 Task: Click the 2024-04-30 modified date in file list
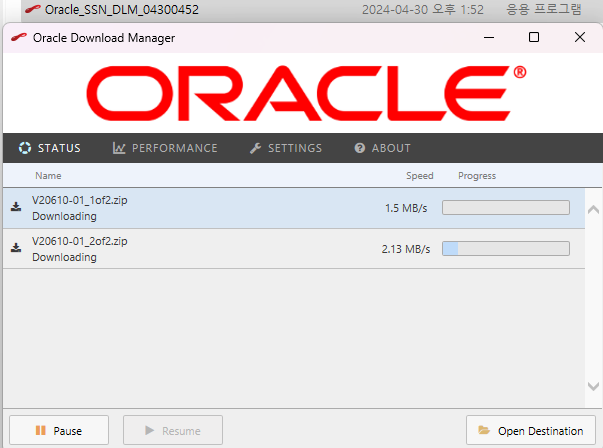click(423, 9)
